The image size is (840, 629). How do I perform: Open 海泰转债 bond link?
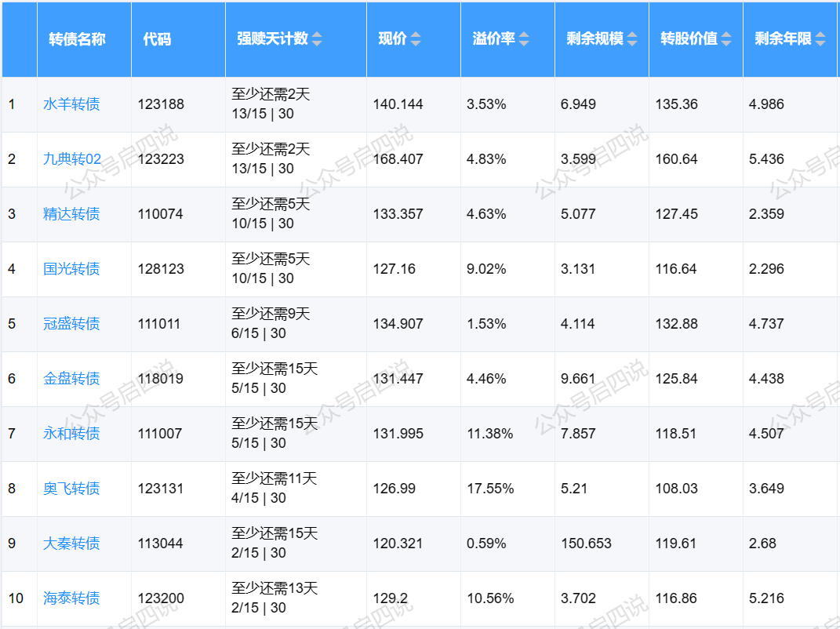tap(71, 598)
